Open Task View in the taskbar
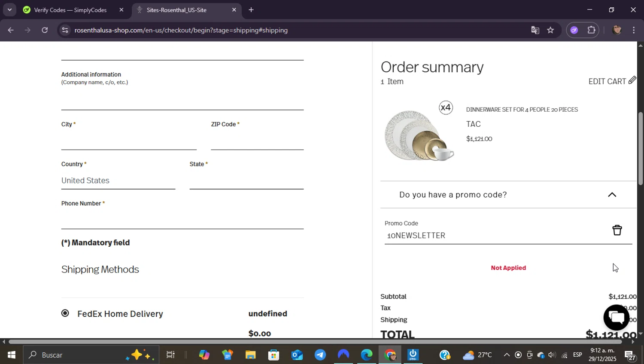 tap(170, 355)
